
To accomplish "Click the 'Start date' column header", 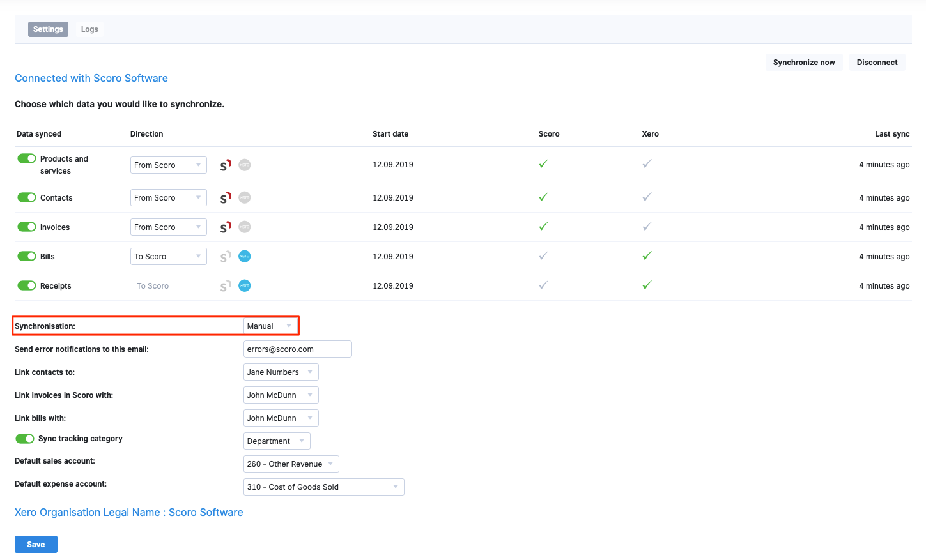I will click(390, 134).
